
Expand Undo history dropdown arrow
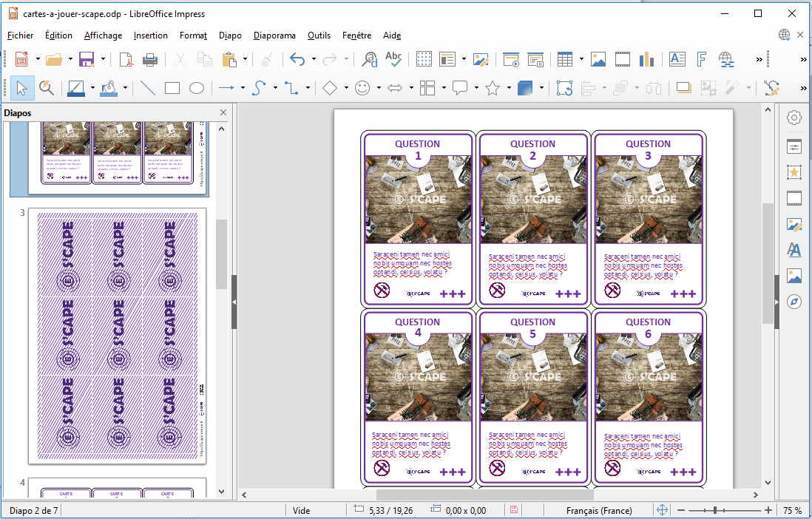314,60
